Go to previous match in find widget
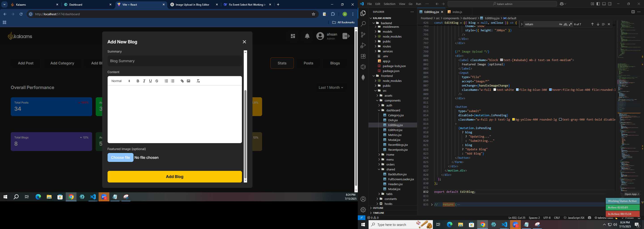644x229 pixels. point(592,24)
